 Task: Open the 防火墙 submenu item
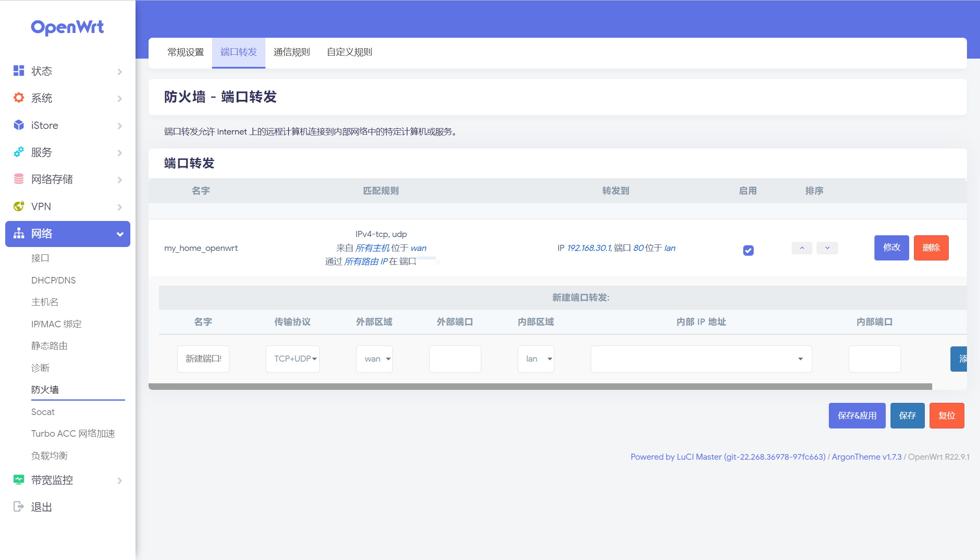pyautogui.click(x=45, y=389)
